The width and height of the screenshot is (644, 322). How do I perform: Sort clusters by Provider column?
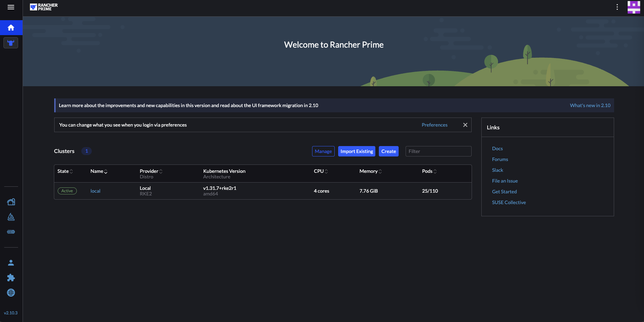[x=151, y=171]
